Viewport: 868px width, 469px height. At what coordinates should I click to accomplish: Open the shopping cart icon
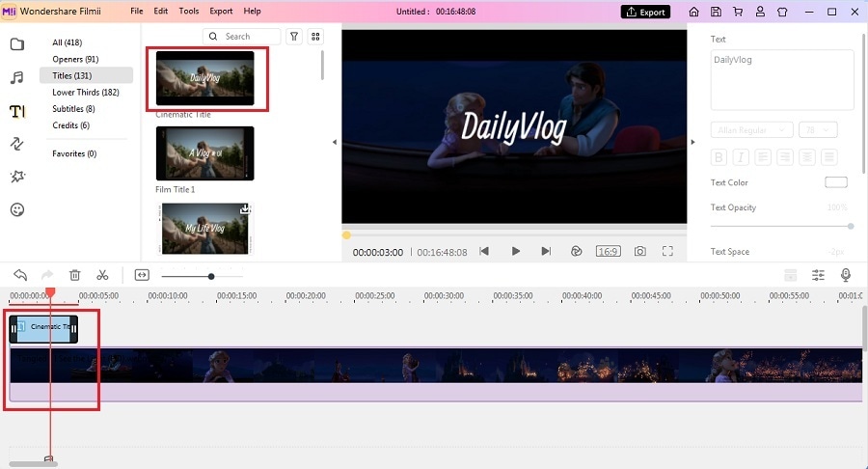(738, 12)
